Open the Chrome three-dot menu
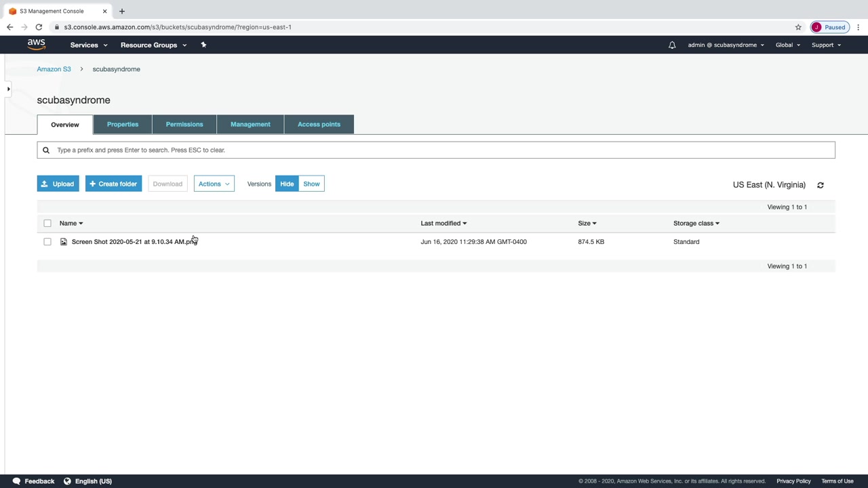 (x=859, y=27)
